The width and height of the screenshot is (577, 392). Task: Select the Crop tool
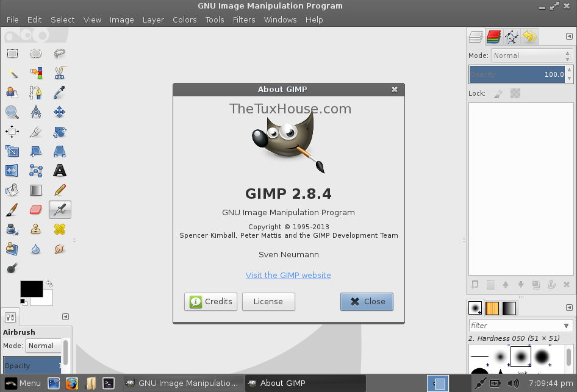[x=36, y=132]
